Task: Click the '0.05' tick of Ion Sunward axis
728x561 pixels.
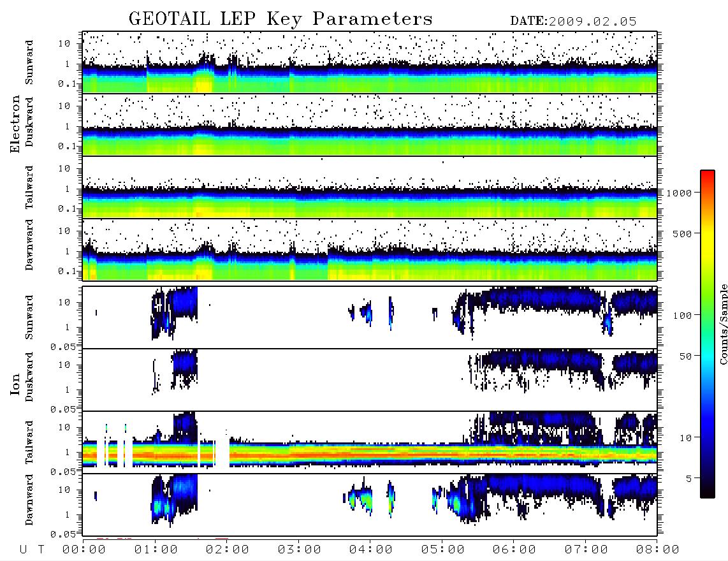Action: tap(63, 346)
